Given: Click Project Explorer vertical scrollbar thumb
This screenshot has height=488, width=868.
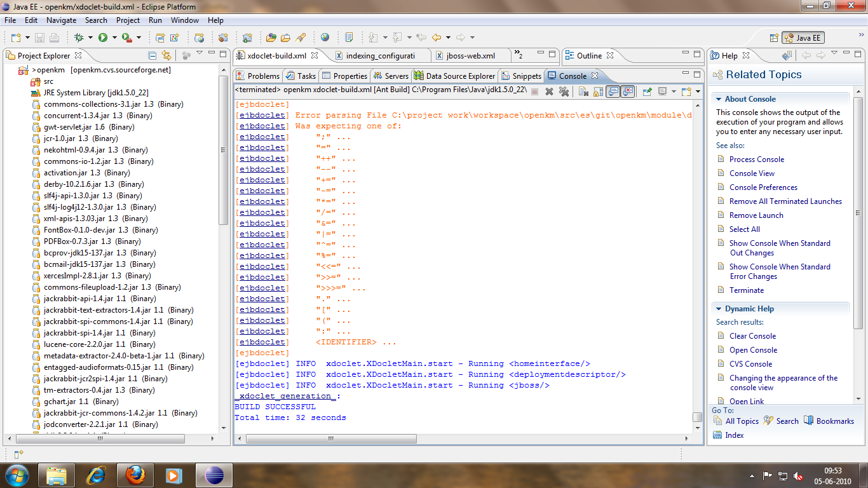Looking at the screenshot, I should point(223,149).
